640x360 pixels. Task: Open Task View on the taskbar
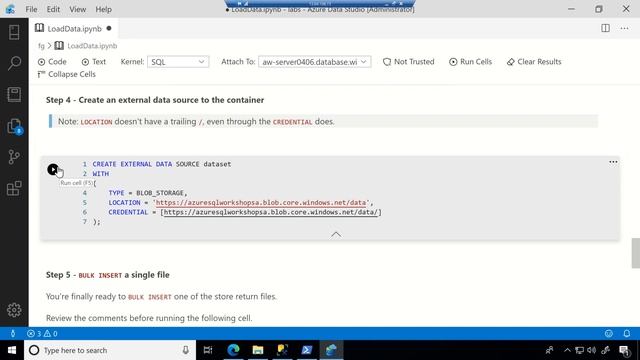tap(208, 350)
